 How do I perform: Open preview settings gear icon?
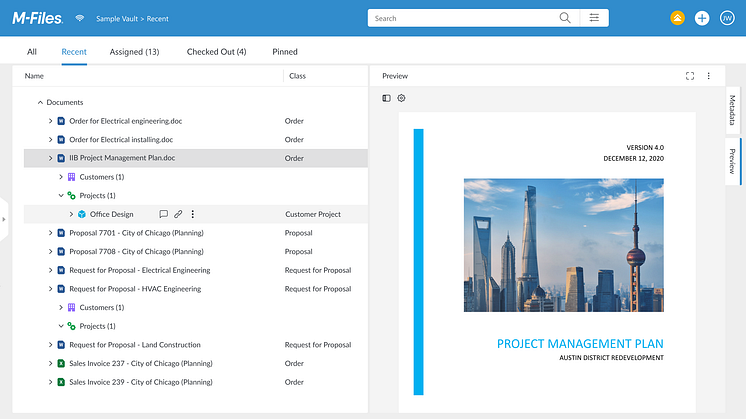[401, 98]
